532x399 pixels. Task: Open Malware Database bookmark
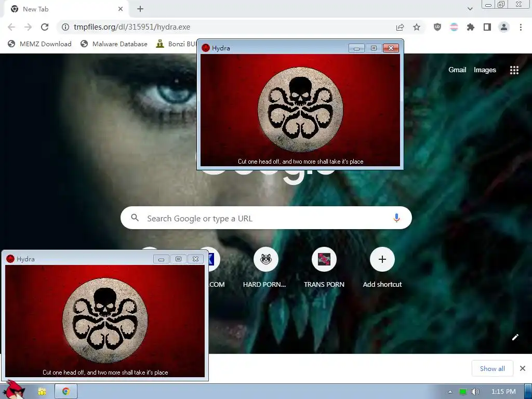[x=114, y=44]
